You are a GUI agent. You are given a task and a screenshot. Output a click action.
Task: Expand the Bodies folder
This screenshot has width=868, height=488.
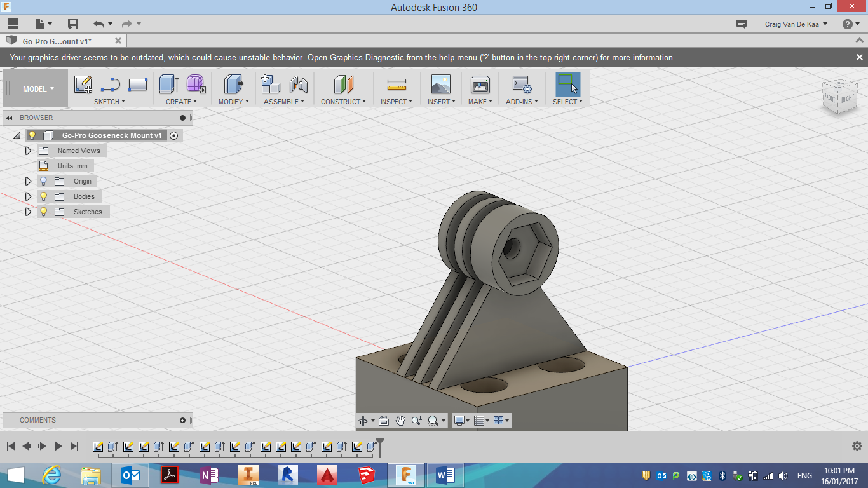click(28, 196)
